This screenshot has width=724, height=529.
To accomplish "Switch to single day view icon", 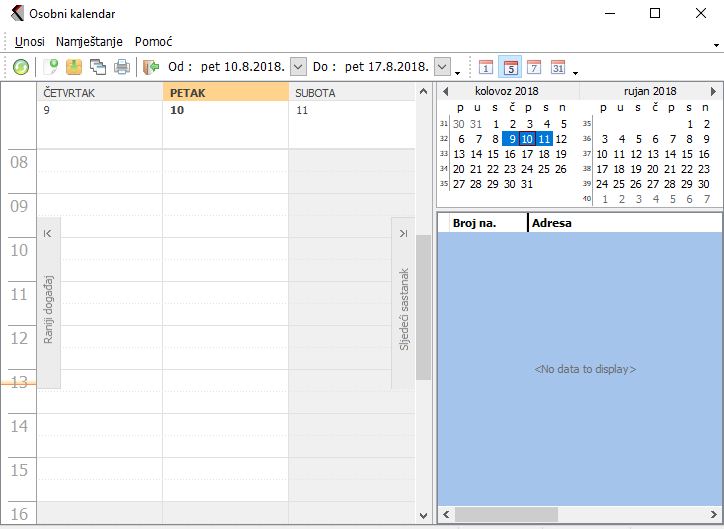I will 486,67.
